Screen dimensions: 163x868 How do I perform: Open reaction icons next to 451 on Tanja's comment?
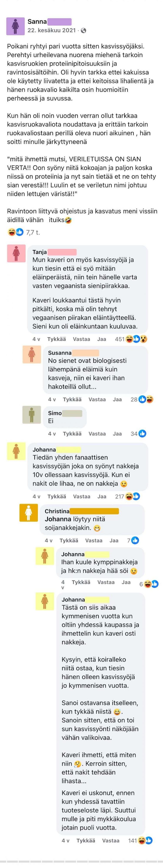coord(136,339)
